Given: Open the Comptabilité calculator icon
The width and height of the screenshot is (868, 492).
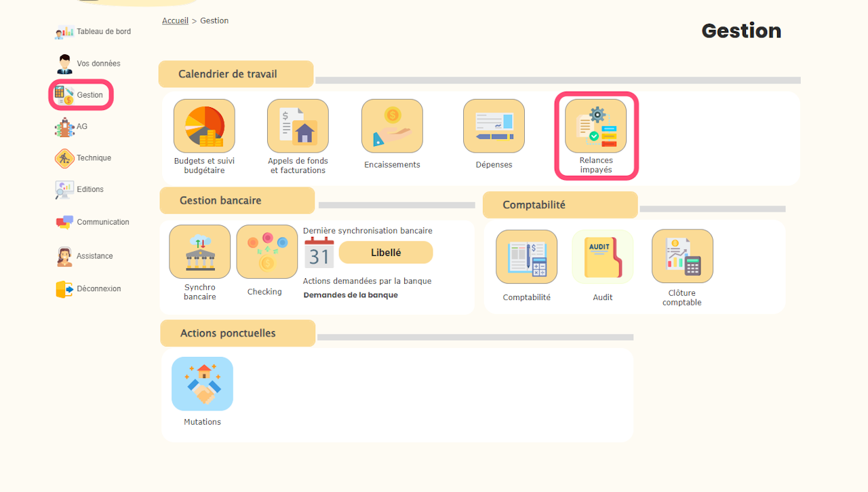Looking at the screenshot, I should tap(526, 257).
